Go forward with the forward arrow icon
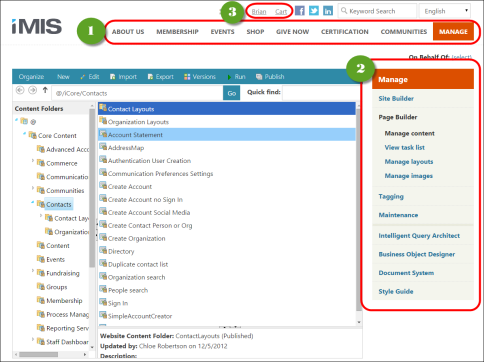 pos(32,90)
